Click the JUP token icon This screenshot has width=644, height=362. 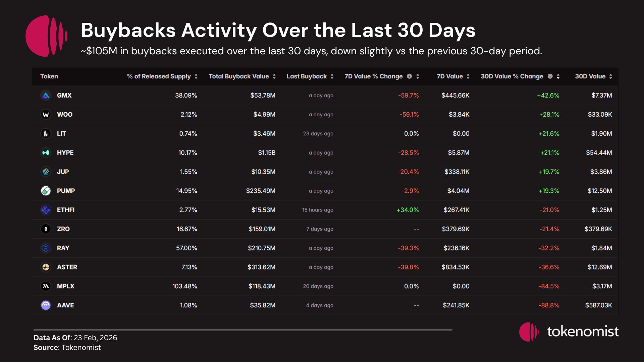[x=46, y=172]
